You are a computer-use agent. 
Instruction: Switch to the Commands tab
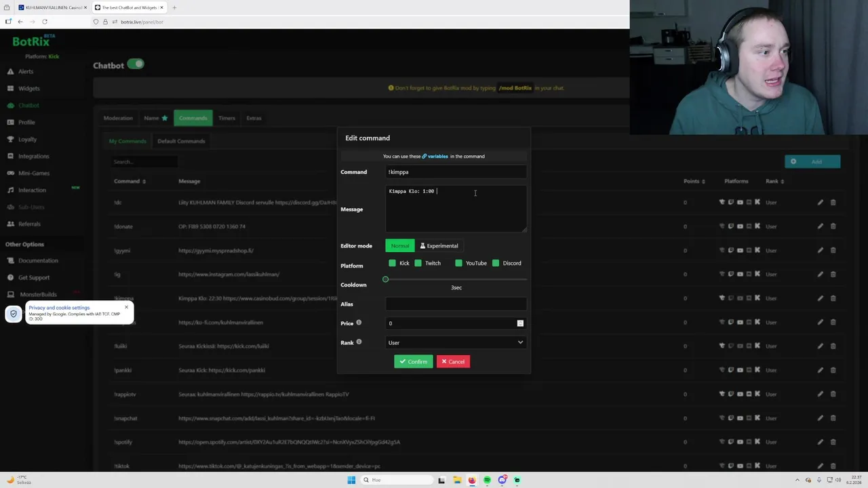point(193,118)
